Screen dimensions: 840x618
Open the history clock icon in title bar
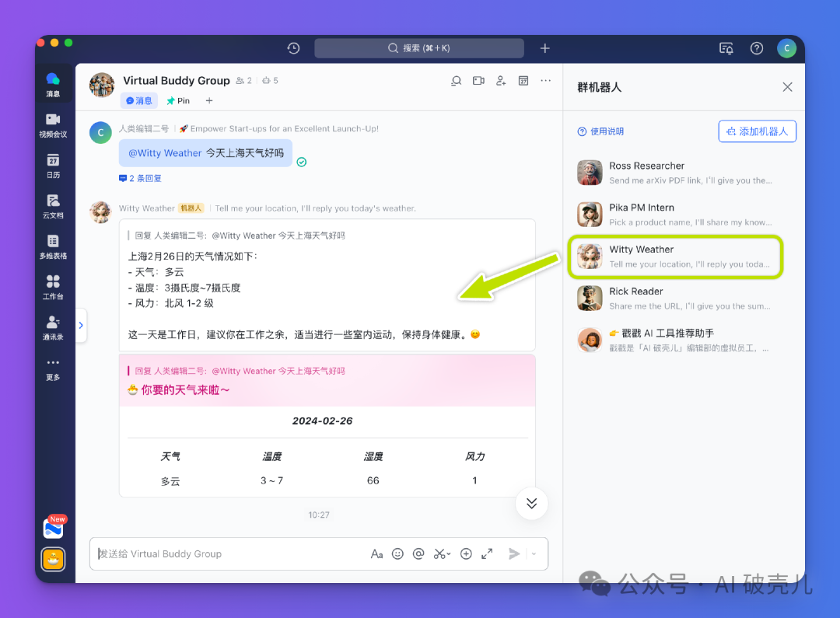click(293, 48)
